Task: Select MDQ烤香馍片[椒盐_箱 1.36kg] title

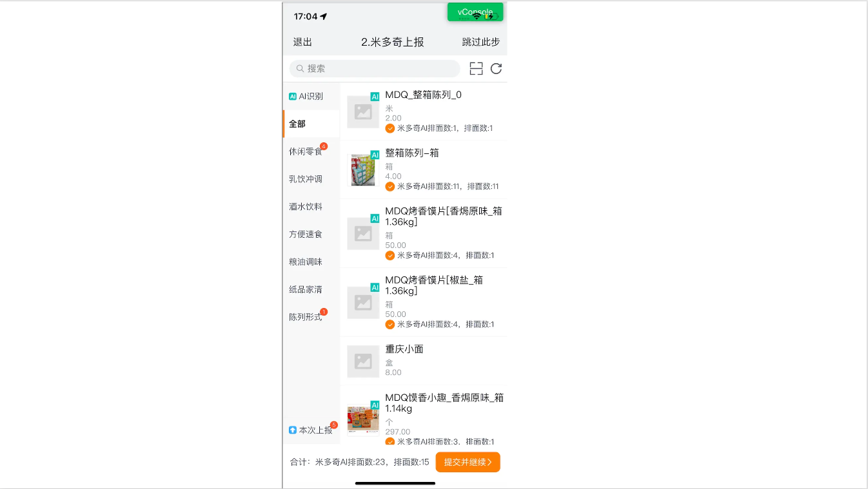Action: coord(434,285)
